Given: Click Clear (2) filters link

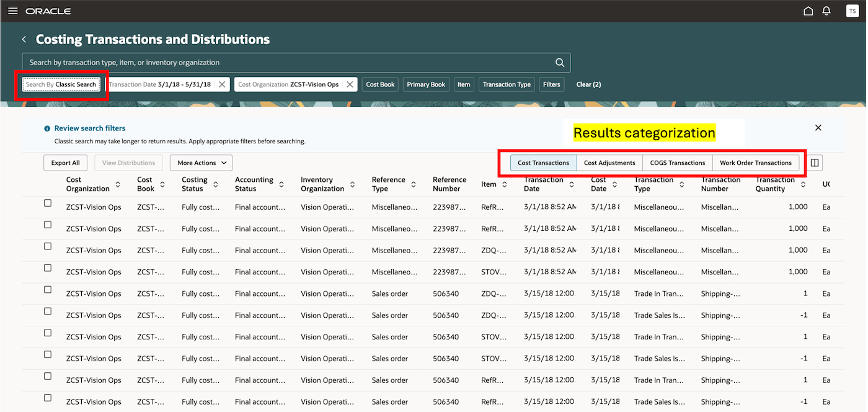Looking at the screenshot, I should (588, 84).
